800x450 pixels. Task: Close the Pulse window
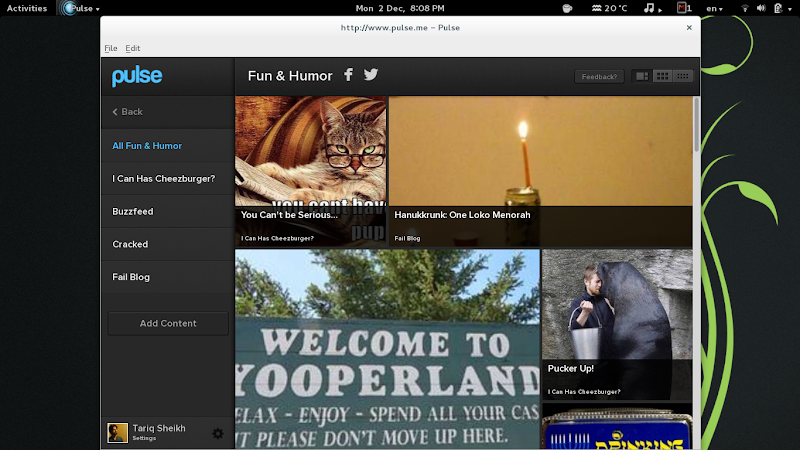[x=689, y=28]
